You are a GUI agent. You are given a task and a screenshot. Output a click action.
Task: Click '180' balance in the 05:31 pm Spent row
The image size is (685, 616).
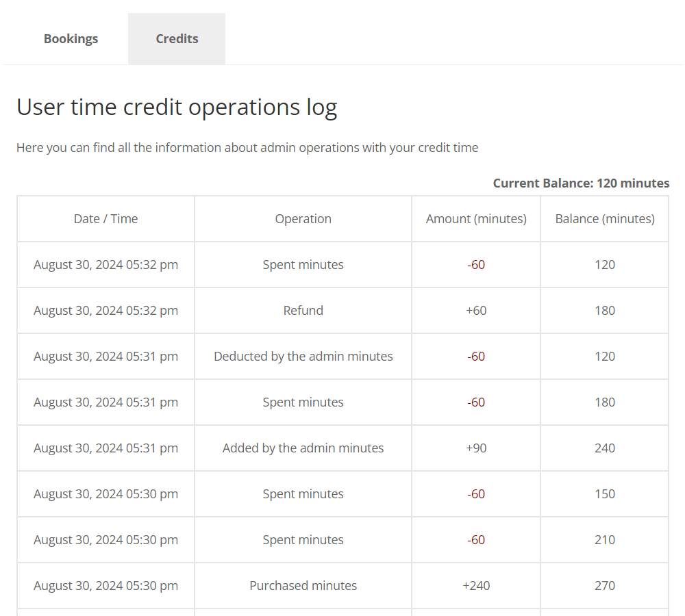(605, 402)
